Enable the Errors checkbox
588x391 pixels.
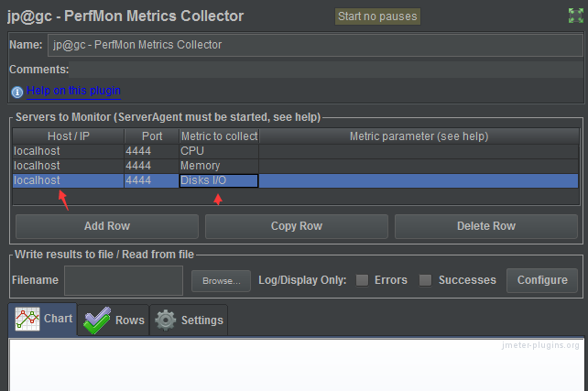tap(362, 280)
